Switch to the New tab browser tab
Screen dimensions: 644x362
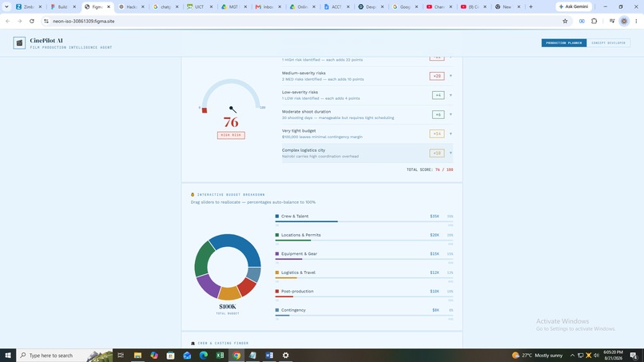tap(507, 6)
